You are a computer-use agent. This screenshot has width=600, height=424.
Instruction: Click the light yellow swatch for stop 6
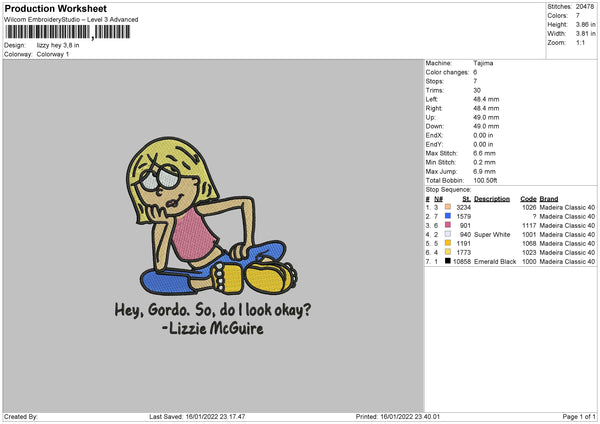(x=448, y=252)
